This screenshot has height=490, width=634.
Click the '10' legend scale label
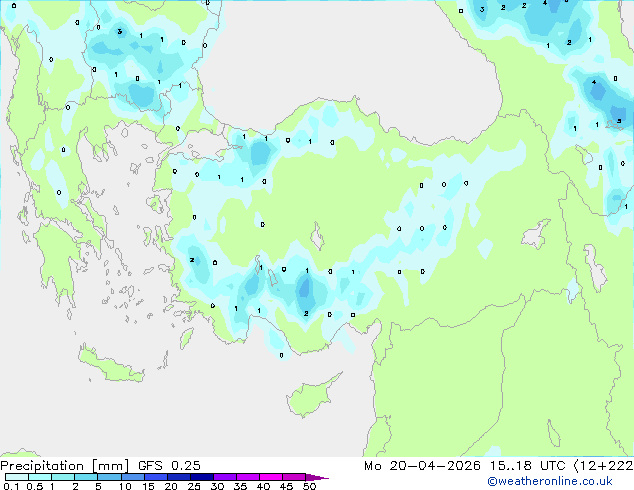coord(125,486)
